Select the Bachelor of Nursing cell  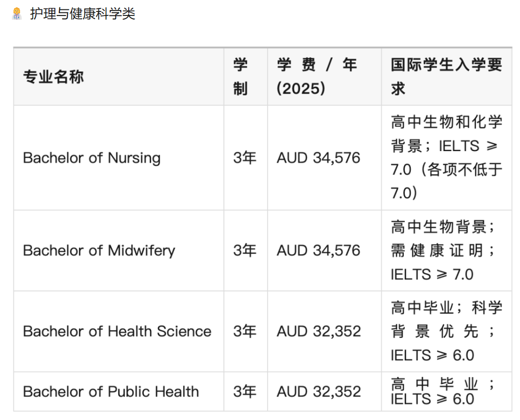[92, 158]
